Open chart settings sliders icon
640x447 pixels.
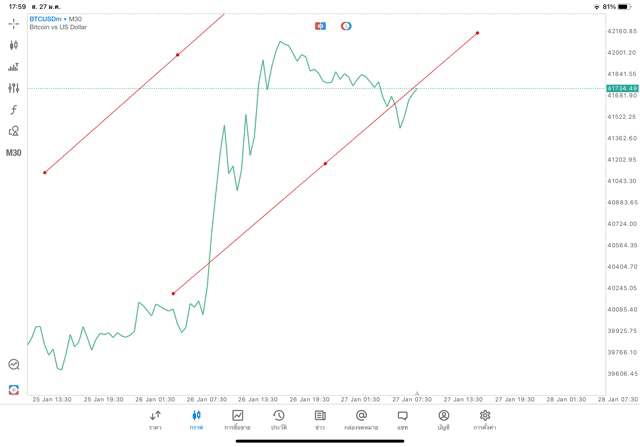tap(14, 89)
